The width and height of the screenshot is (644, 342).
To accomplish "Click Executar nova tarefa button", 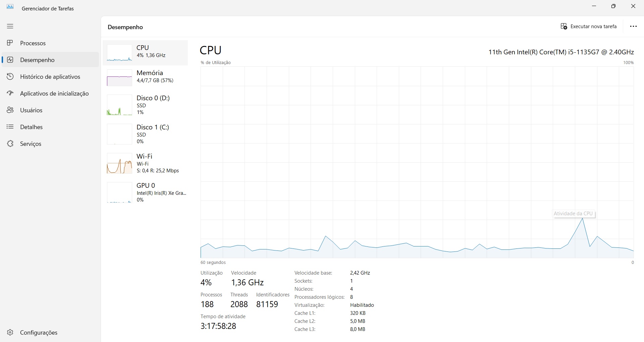I will click(589, 26).
